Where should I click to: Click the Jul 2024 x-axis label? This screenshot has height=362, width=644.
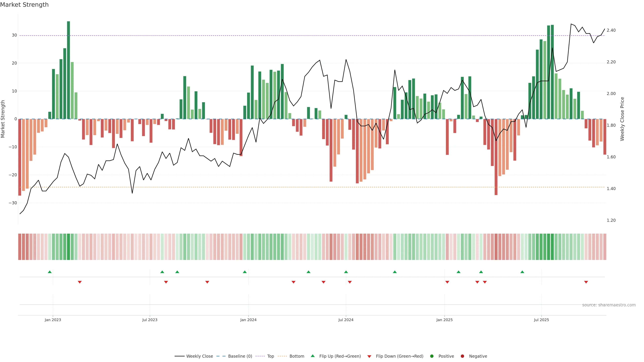(346, 320)
